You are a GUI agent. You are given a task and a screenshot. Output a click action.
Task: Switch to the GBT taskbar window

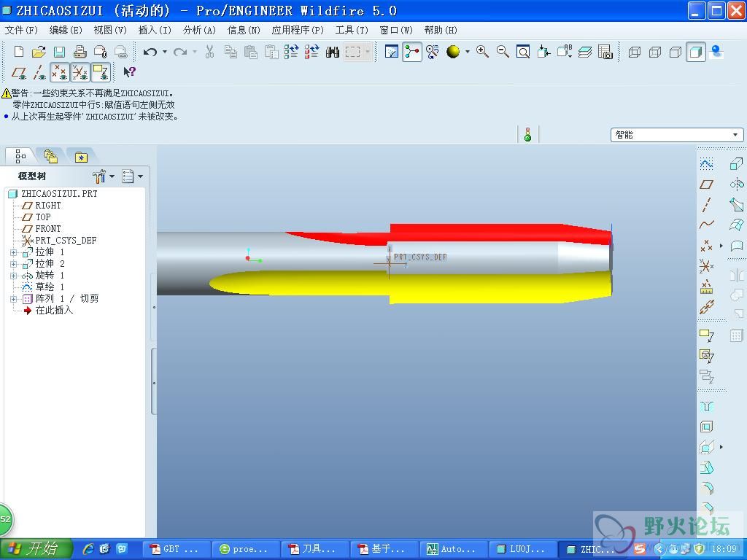point(177,549)
